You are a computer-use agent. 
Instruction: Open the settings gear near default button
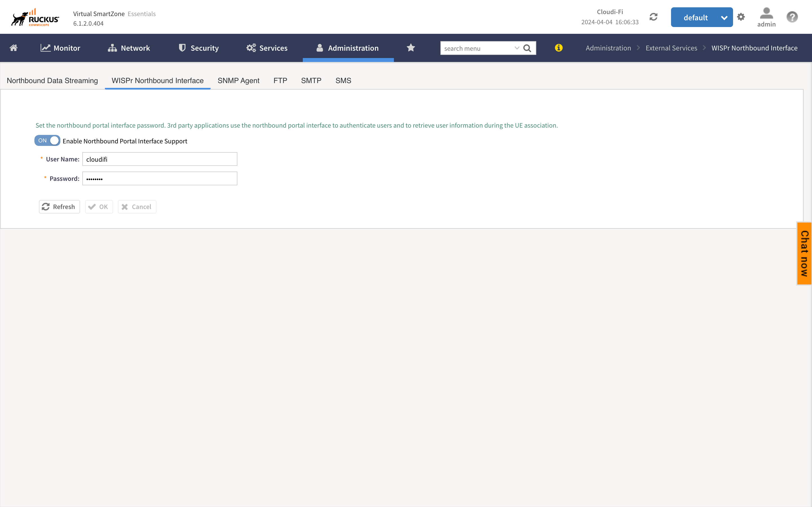tap(741, 17)
